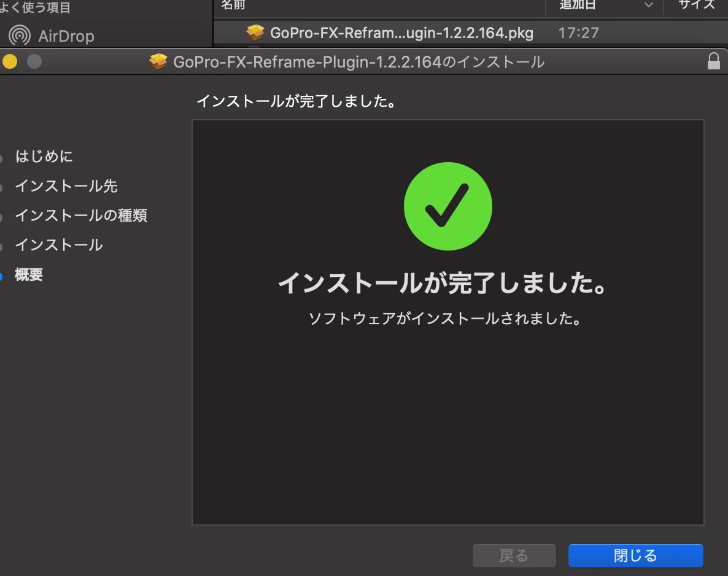Click the pkg file icon in Finder list
This screenshot has width=728, height=576.
point(255,33)
